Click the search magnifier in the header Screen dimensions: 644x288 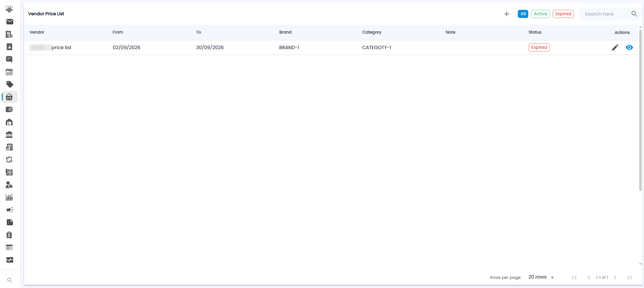coord(634,14)
